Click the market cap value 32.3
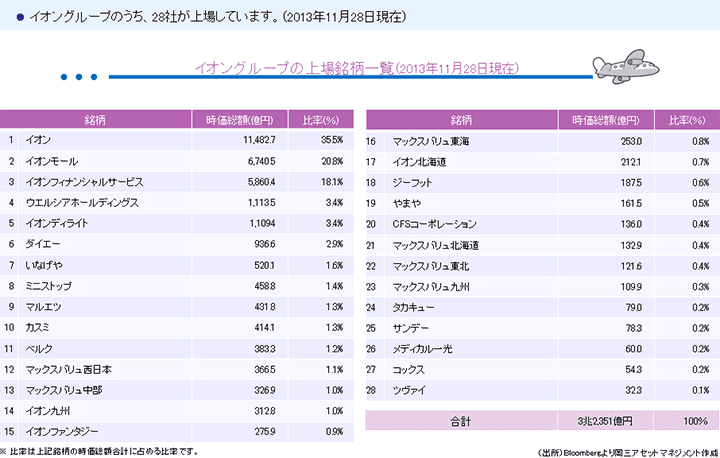 coord(634,390)
